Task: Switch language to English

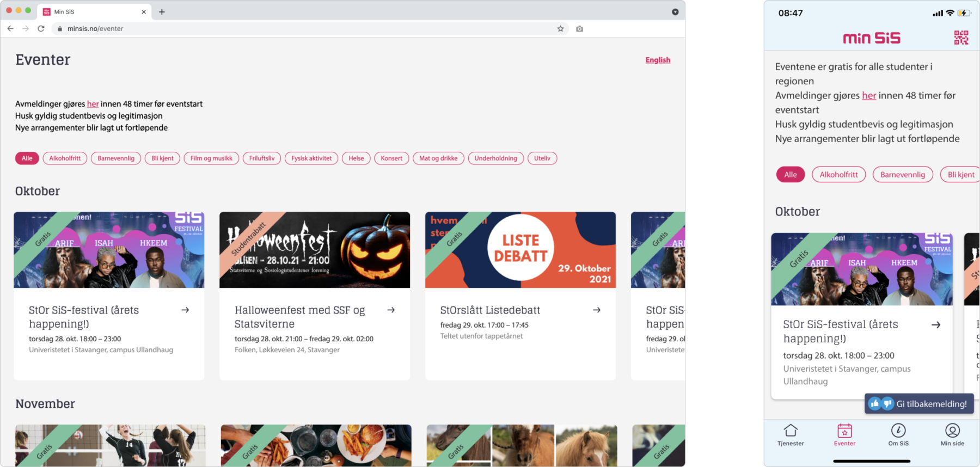Action: click(x=658, y=60)
